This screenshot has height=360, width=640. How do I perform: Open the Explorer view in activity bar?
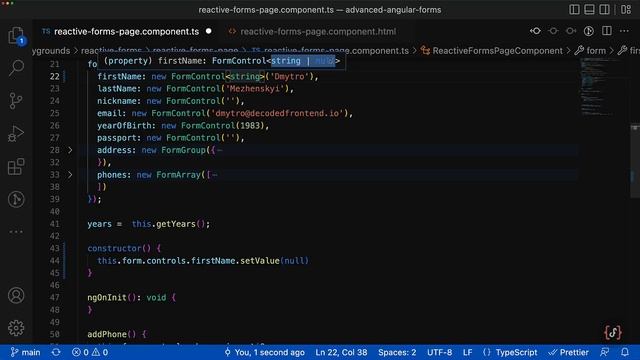(x=16, y=36)
